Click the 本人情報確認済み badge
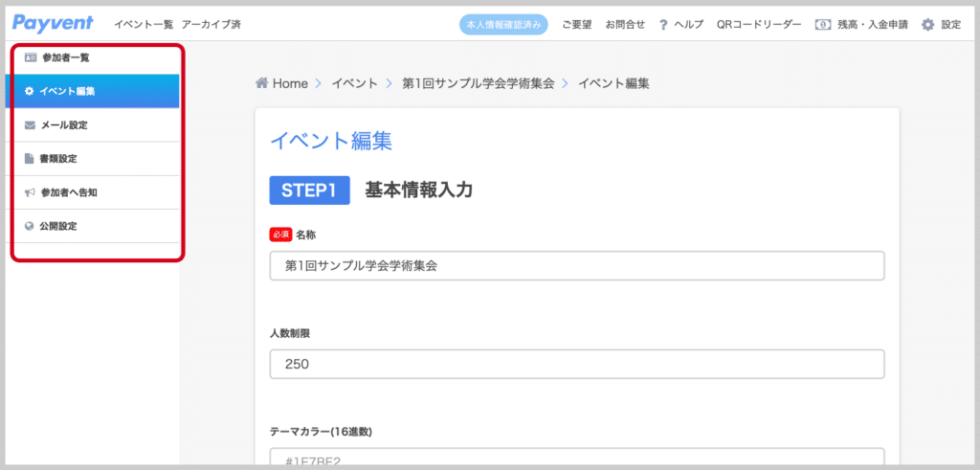980x470 pixels. (x=503, y=25)
